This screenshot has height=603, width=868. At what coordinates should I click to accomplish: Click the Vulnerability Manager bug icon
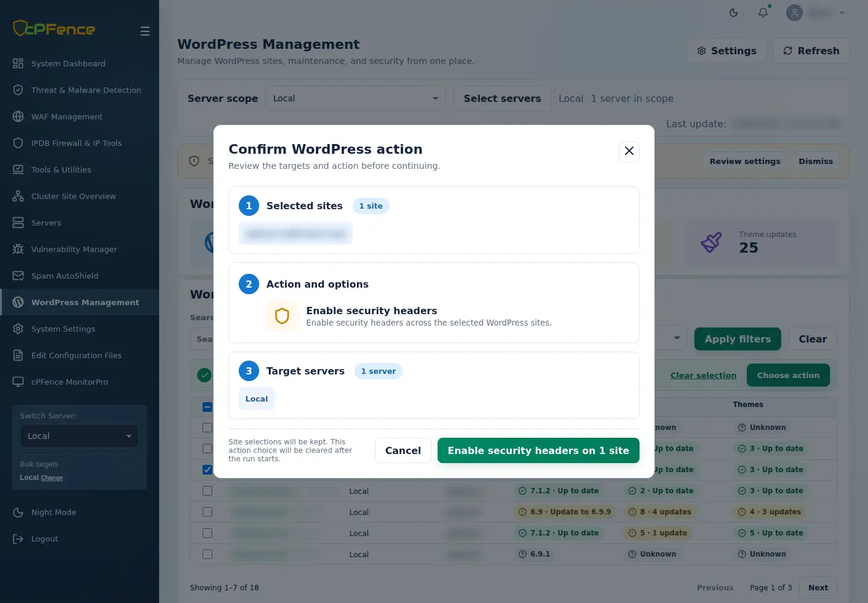tap(18, 249)
